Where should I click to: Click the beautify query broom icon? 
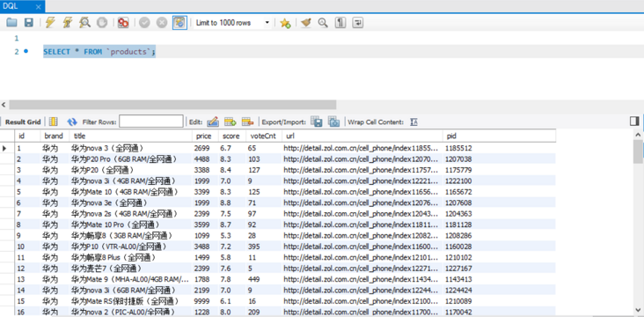305,23
